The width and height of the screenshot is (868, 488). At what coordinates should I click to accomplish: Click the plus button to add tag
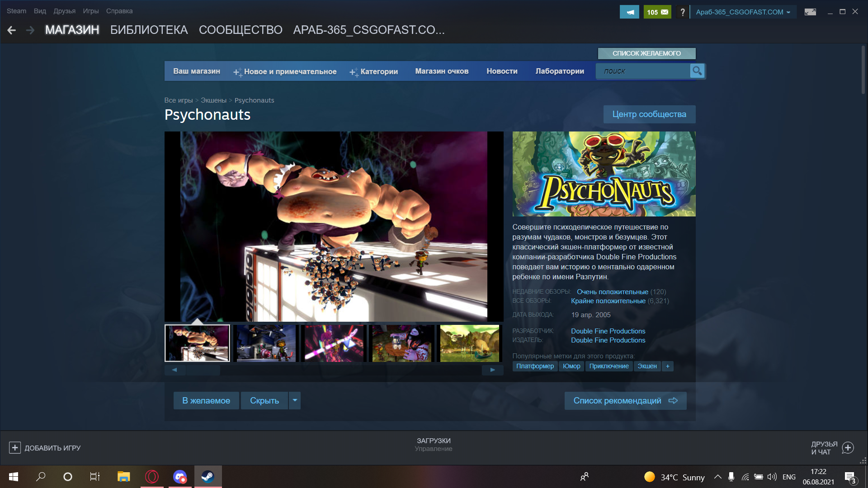668,366
